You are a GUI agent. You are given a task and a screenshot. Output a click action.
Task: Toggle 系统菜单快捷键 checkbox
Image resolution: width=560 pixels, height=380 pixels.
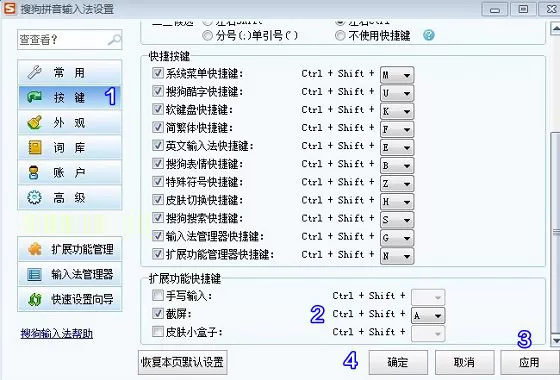pos(158,73)
